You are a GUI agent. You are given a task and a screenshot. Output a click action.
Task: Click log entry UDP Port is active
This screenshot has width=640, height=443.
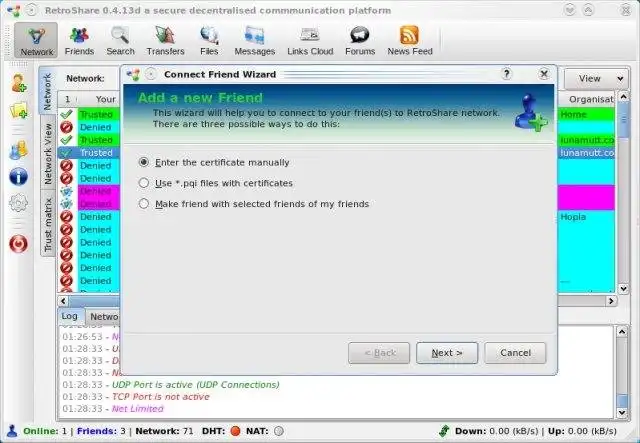tap(171, 385)
